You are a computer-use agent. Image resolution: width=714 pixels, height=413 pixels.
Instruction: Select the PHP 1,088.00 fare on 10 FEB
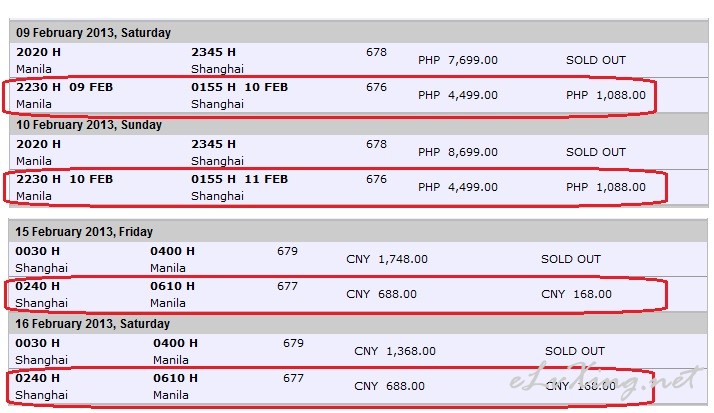click(606, 187)
